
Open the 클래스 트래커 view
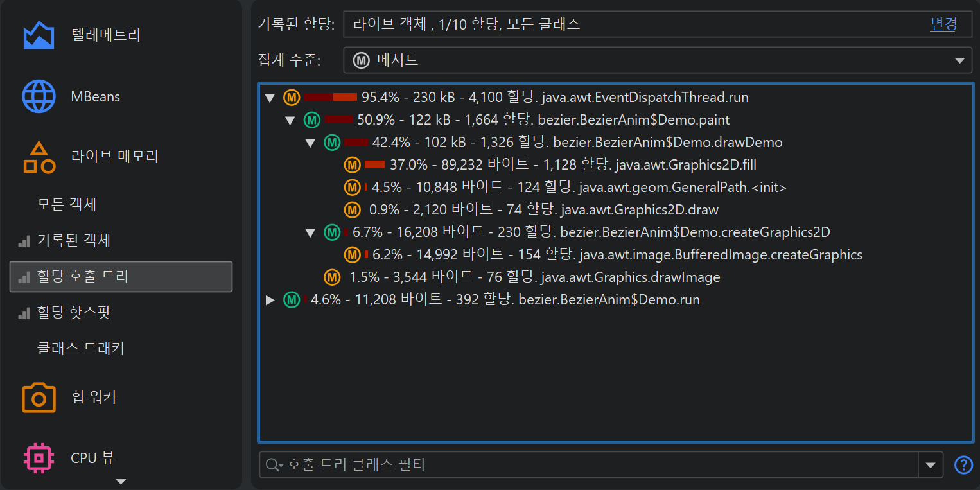[81, 349]
